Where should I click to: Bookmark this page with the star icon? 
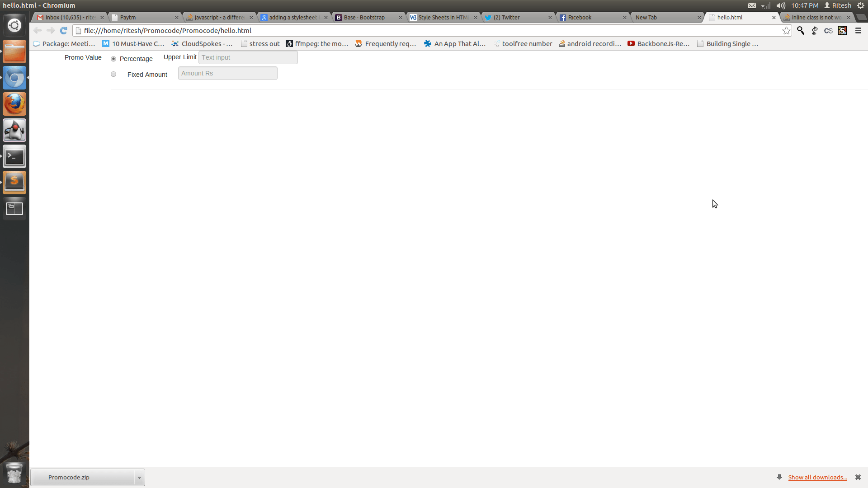(787, 30)
